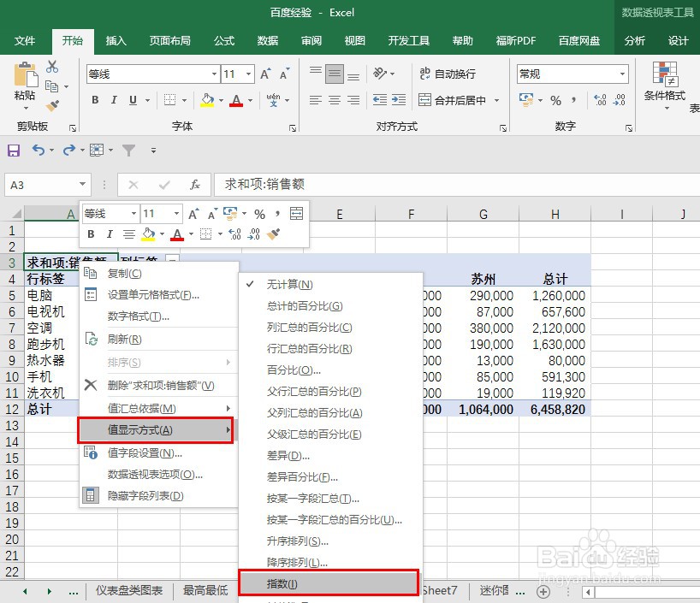The height and width of the screenshot is (603, 700).
Task: Select 总计的百分比(G) option
Action: click(x=330, y=306)
